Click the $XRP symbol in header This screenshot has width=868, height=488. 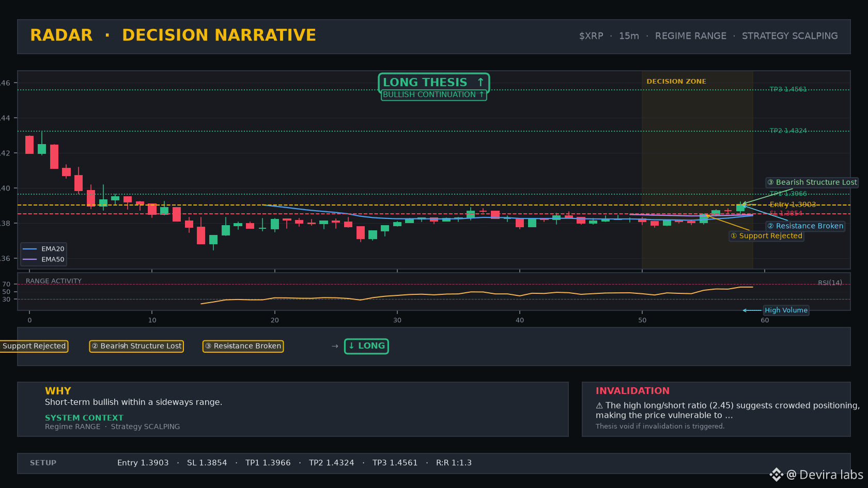click(591, 36)
